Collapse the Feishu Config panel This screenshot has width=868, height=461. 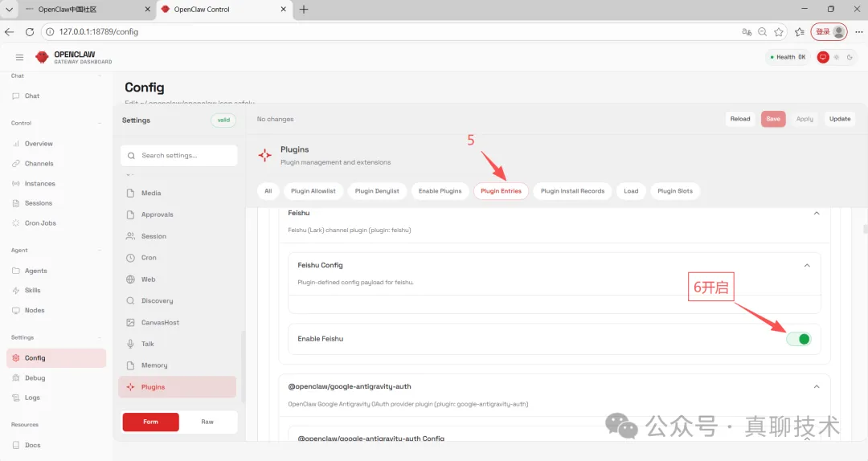807,265
